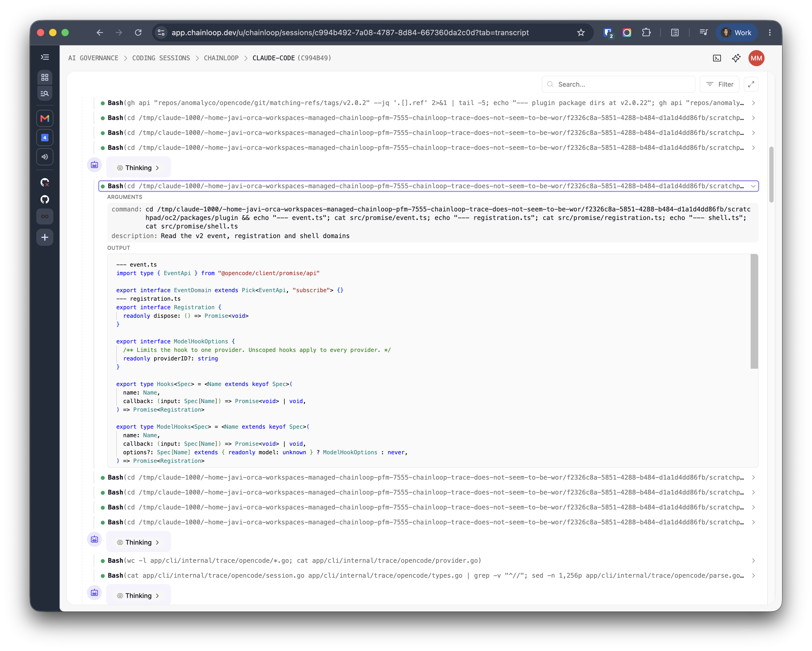The image size is (812, 651).
Task: Go to CHAINLOOP breadcrumb
Action: click(221, 58)
